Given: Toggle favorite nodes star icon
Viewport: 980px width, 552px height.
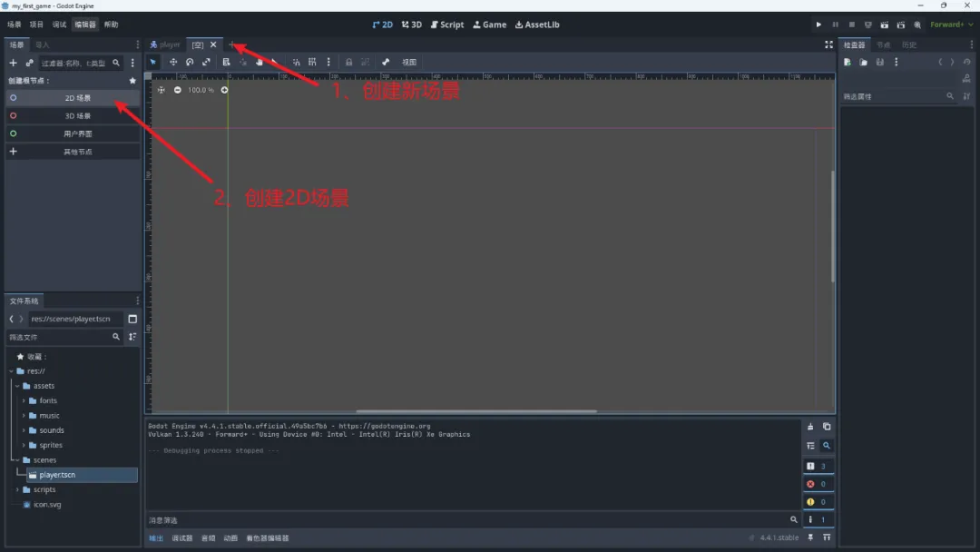Looking at the screenshot, I should pos(132,81).
